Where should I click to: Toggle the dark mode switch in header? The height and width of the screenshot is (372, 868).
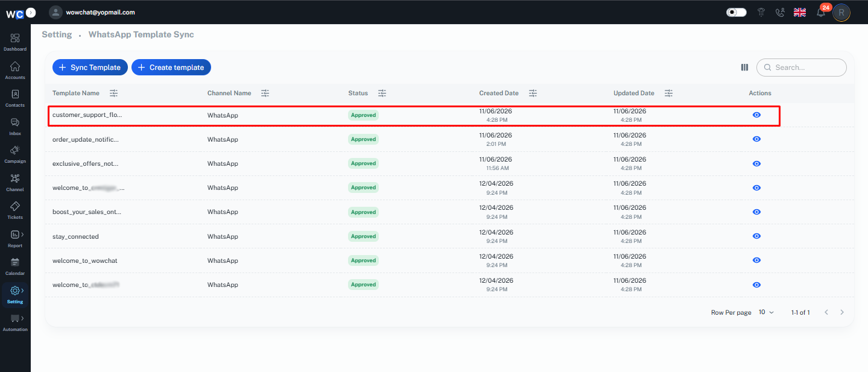[x=737, y=12]
